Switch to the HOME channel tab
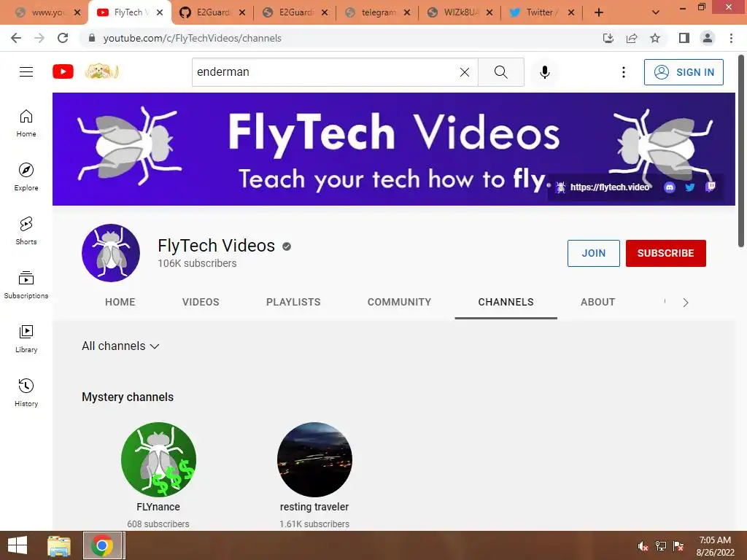The height and width of the screenshot is (560, 747). click(x=120, y=302)
